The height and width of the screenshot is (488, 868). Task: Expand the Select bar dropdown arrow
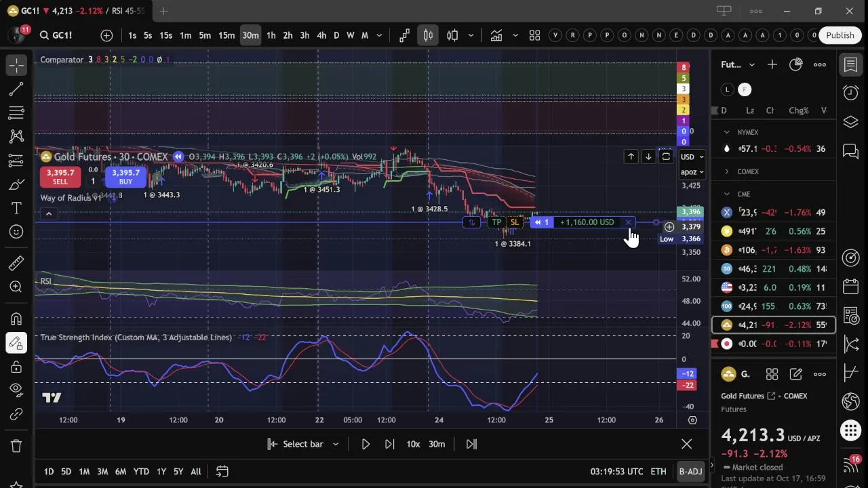tap(335, 444)
